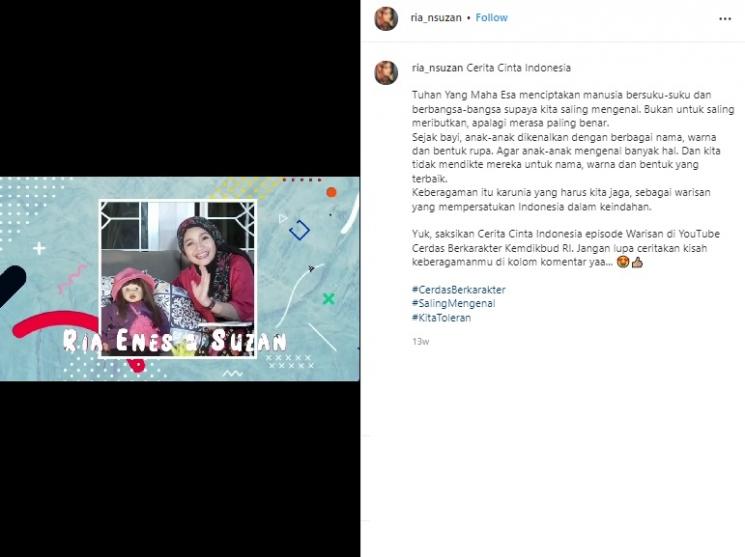745x557 pixels.
Task: Click the 13w post timestamp
Action: [420, 341]
